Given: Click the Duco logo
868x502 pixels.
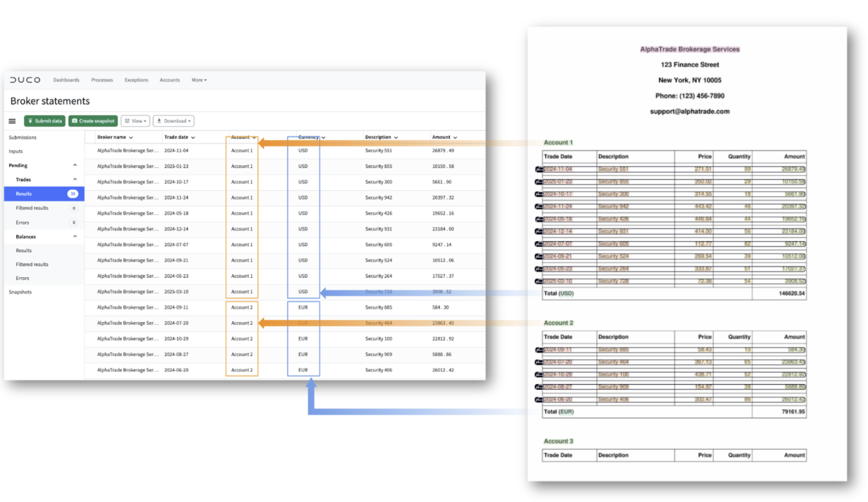Looking at the screenshot, I should point(25,80).
